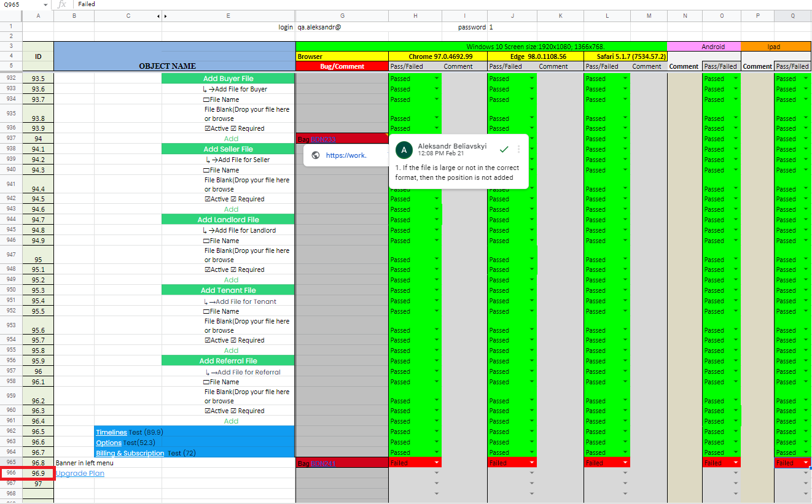Select ID cell '96.9'

[x=38, y=473]
